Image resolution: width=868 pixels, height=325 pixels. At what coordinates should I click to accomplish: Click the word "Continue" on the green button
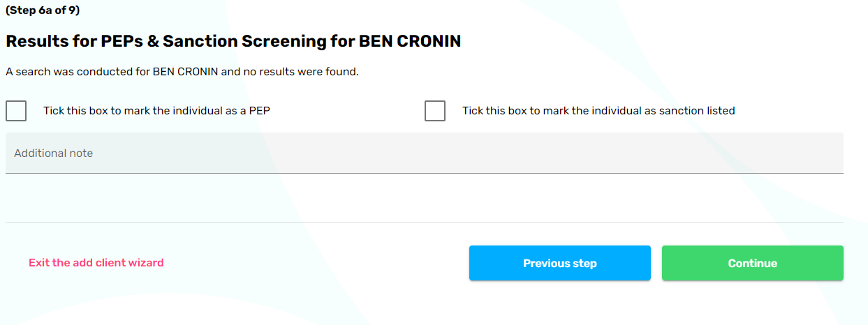click(x=752, y=264)
